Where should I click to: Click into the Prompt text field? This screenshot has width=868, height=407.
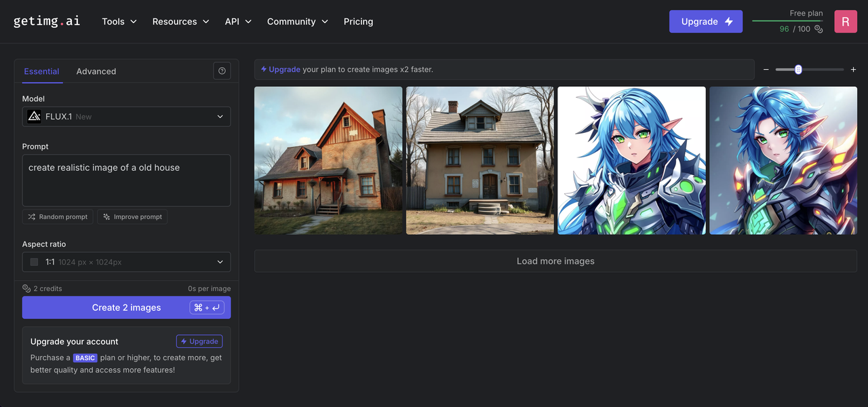pos(126,180)
